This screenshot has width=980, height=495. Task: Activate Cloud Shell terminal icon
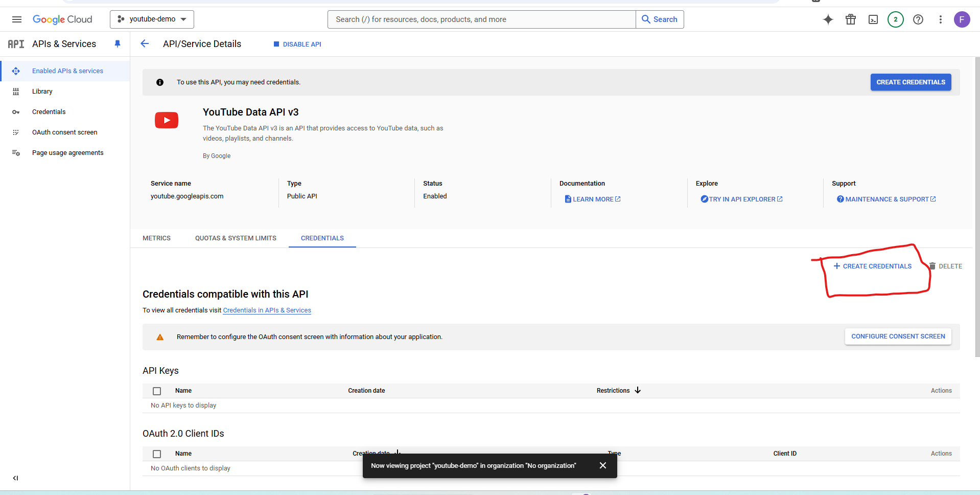(x=873, y=19)
